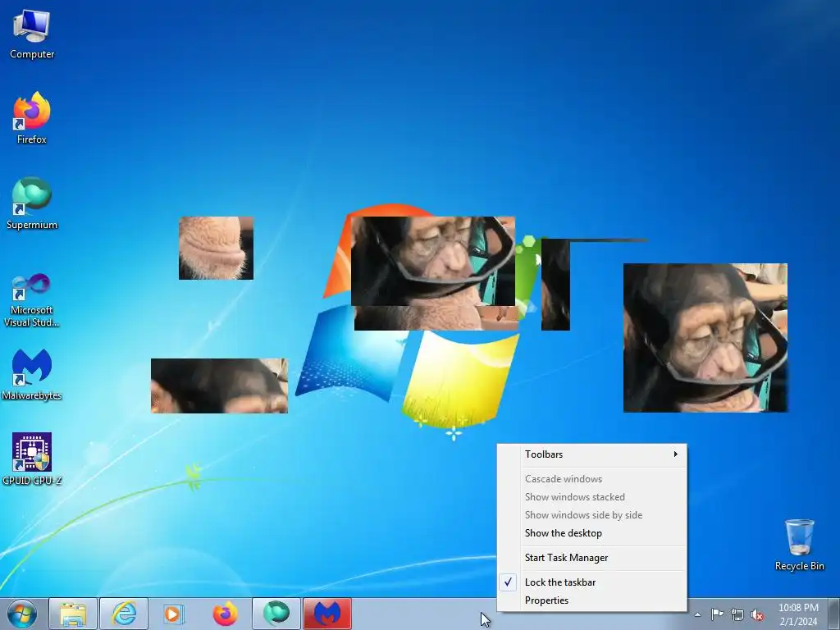Open the muted volume tray icon
Image resolution: width=840 pixels, height=630 pixels.
(757, 614)
